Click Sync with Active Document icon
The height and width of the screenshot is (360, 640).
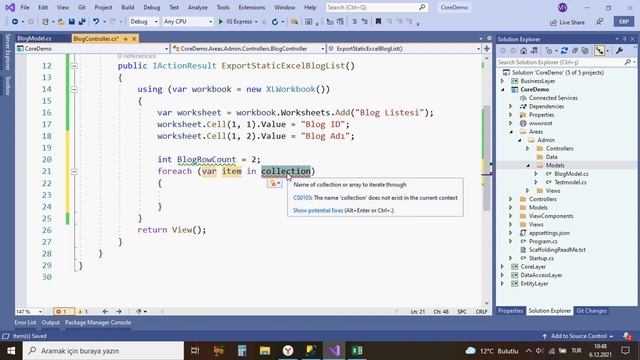point(564,51)
